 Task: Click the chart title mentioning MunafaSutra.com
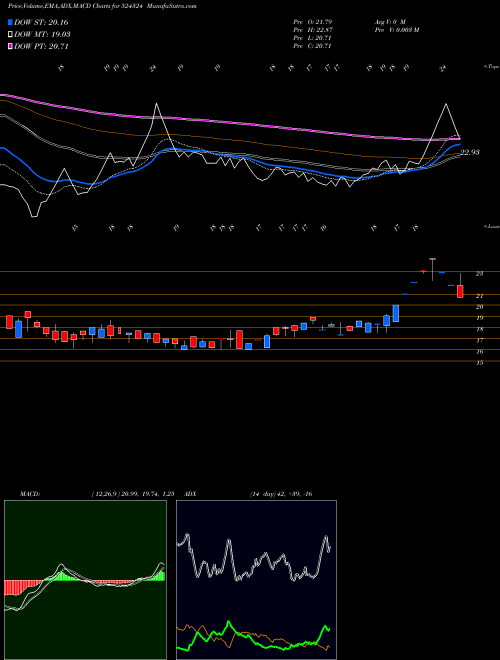coord(102,6)
